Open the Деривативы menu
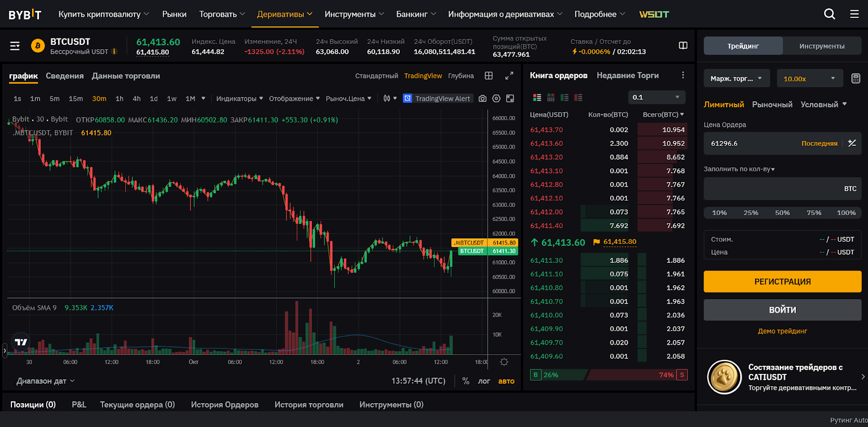This screenshot has height=427, width=868. (285, 14)
